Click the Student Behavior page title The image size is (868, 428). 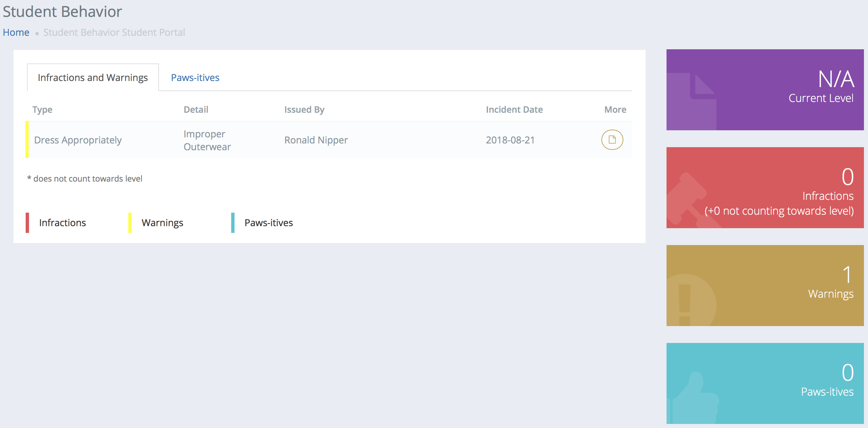point(62,11)
